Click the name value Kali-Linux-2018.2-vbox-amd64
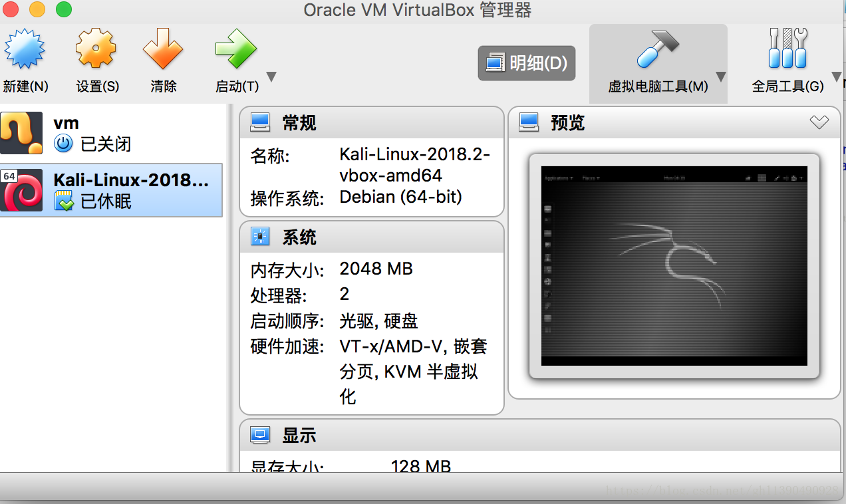 click(x=414, y=165)
